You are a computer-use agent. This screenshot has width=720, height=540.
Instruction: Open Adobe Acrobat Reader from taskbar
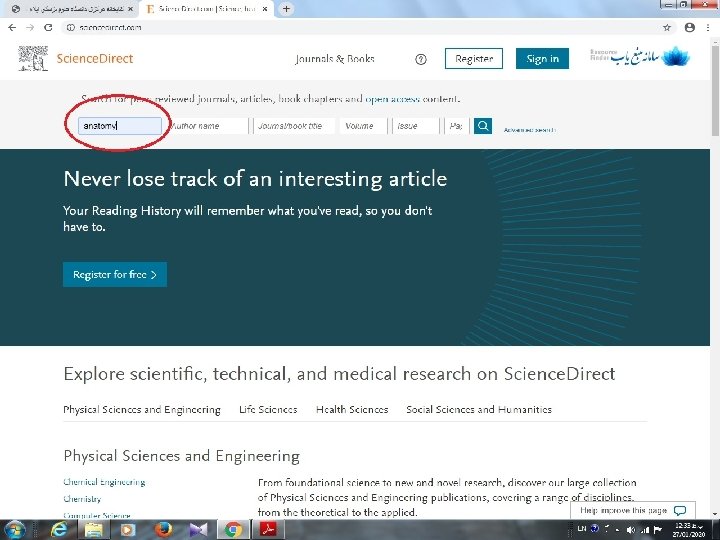(x=269, y=530)
